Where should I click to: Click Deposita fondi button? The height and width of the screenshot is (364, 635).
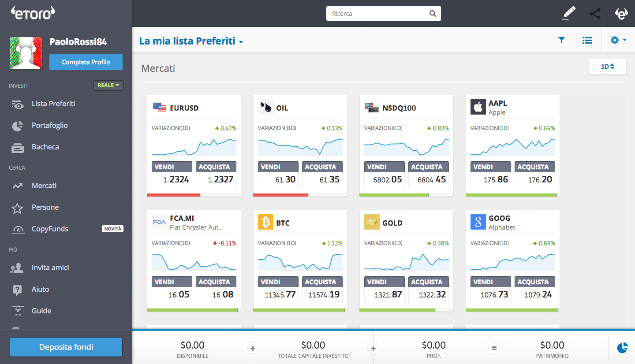[x=66, y=347]
